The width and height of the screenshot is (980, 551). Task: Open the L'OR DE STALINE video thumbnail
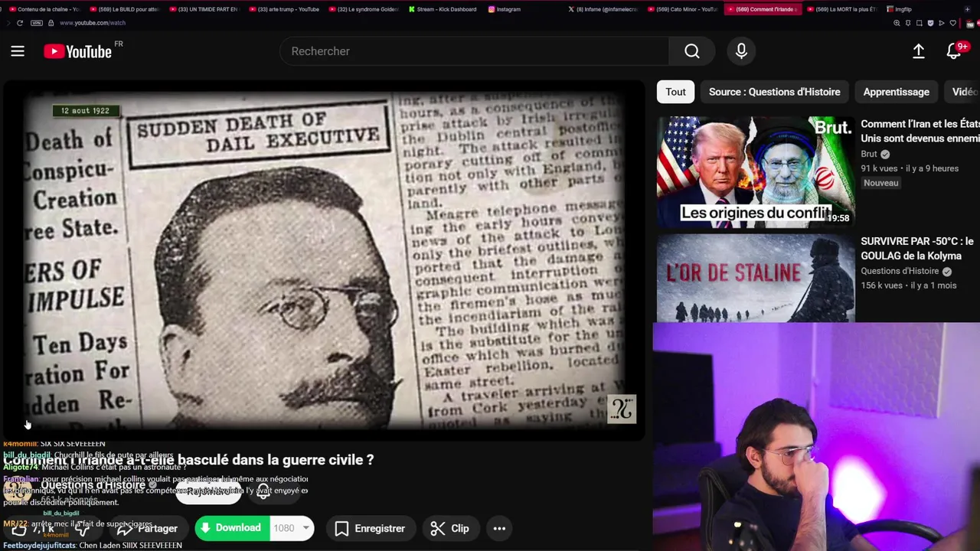pyautogui.click(x=756, y=278)
